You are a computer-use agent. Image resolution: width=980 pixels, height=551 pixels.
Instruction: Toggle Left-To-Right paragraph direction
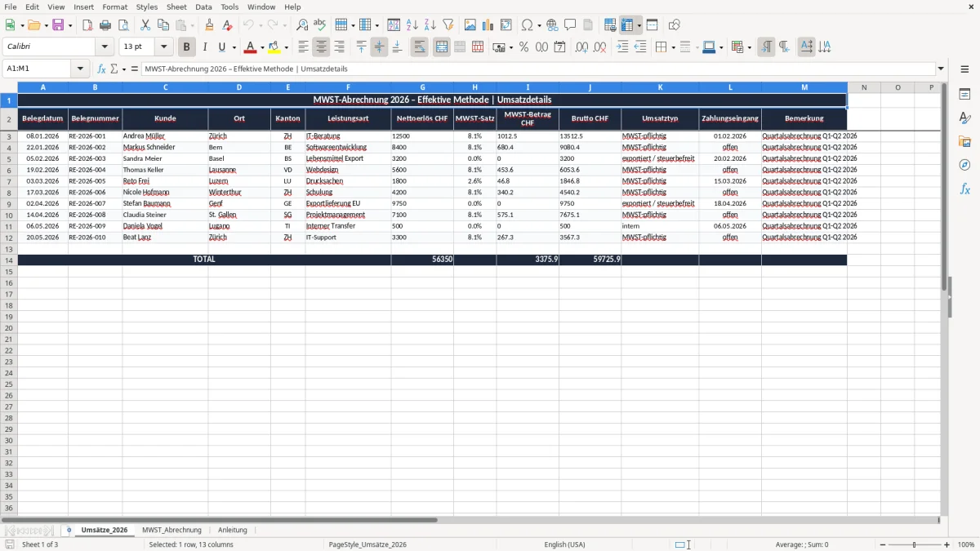[x=766, y=47]
